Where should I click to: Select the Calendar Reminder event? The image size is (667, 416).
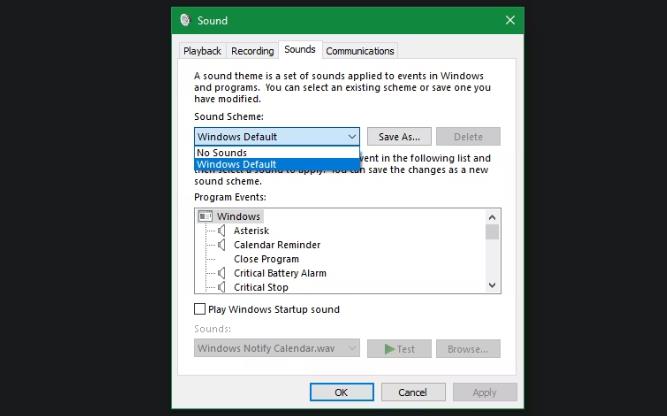pos(277,245)
